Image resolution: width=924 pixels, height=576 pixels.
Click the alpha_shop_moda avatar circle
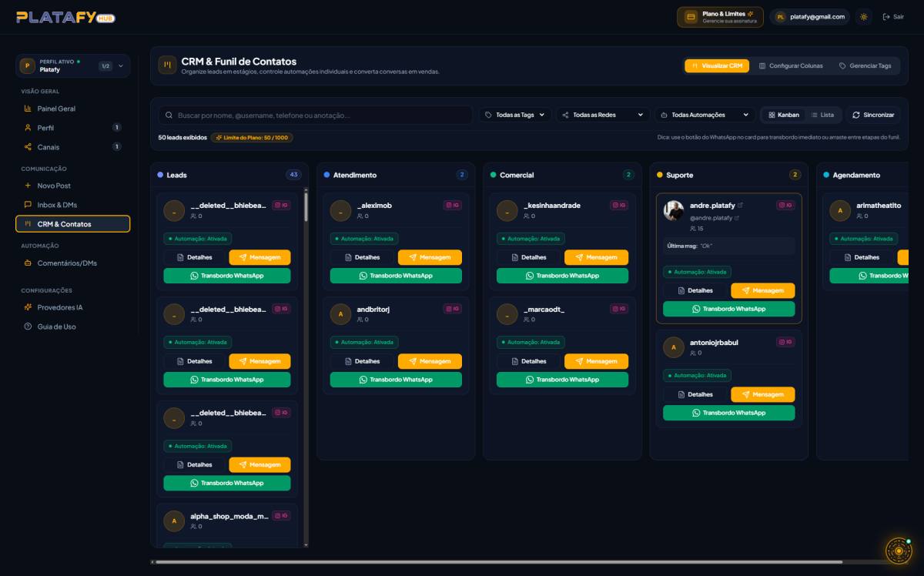pyautogui.click(x=174, y=521)
